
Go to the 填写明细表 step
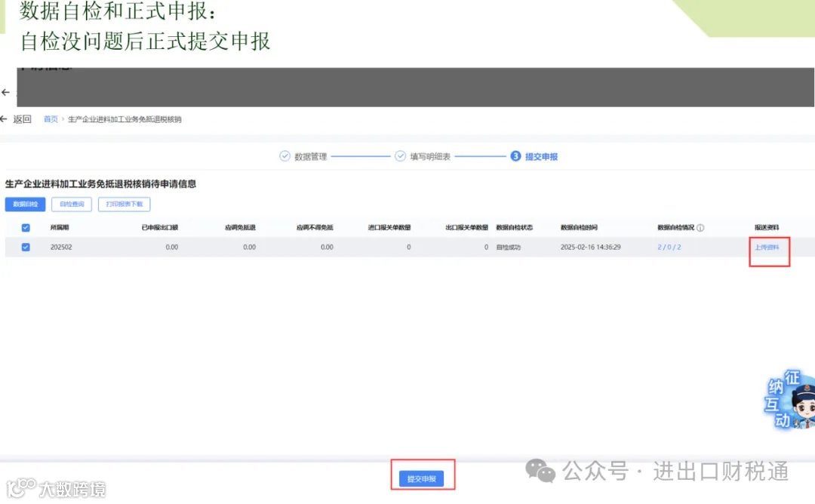[430, 156]
